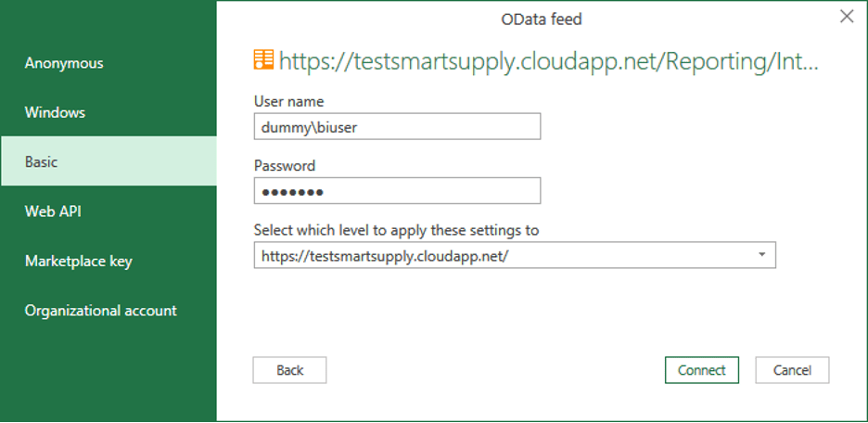The height and width of the screenshot is (423, 868).
Task: Switch to Organizational account sign-in
Action: tap(101, 311)
